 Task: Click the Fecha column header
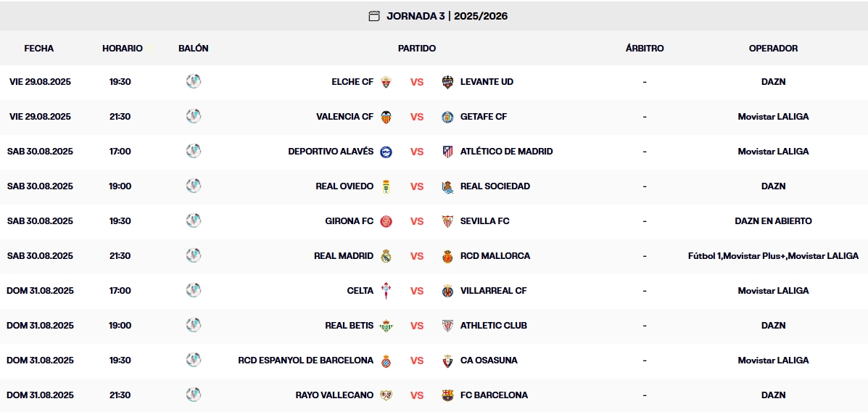39,49
